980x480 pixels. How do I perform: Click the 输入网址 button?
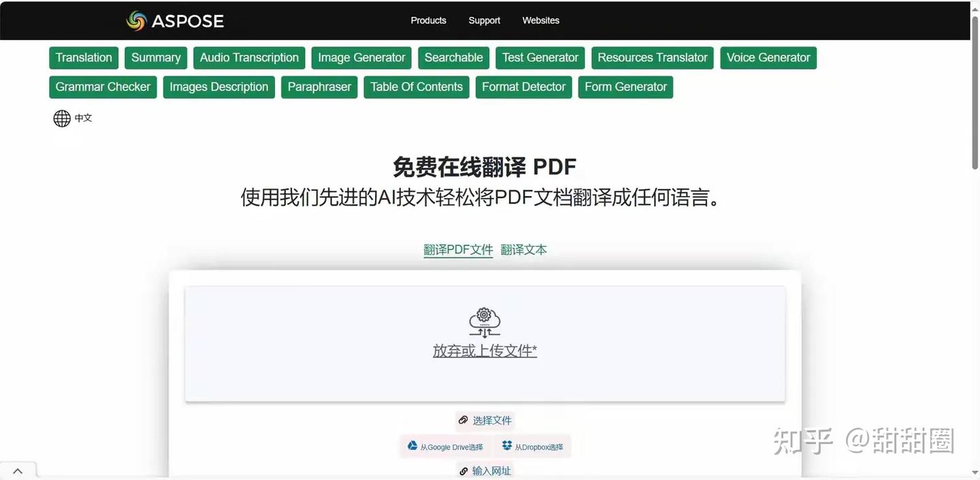485,470
